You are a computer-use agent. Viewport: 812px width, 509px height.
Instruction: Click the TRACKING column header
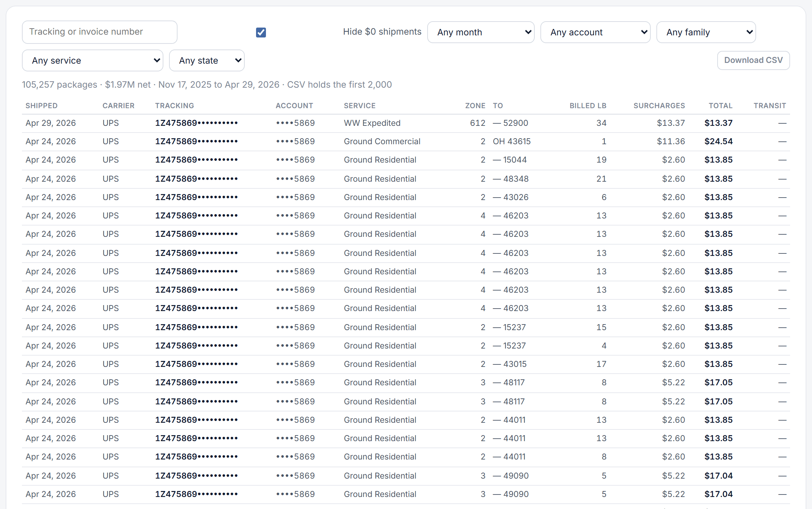click(x=175, y=106)
